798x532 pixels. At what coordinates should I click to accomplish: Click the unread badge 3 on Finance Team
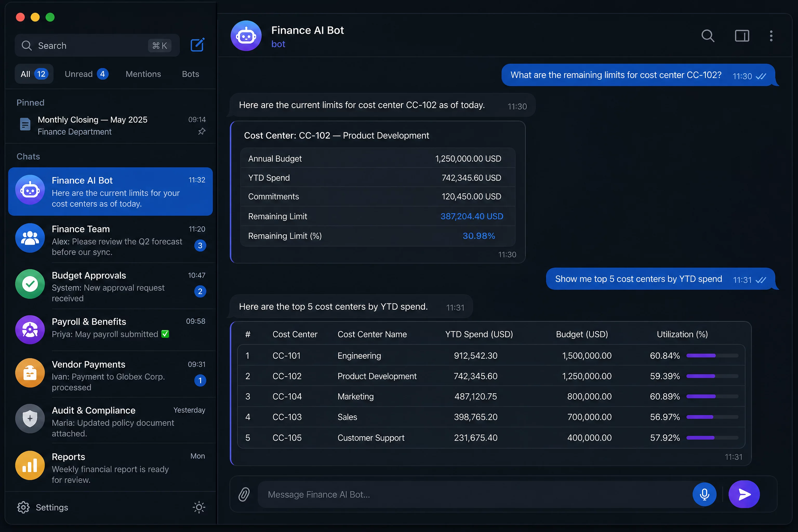200,245
